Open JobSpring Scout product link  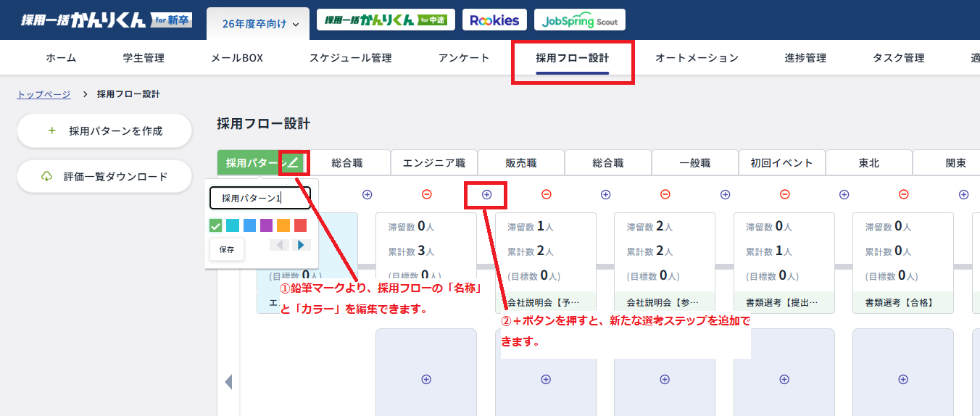580,20
